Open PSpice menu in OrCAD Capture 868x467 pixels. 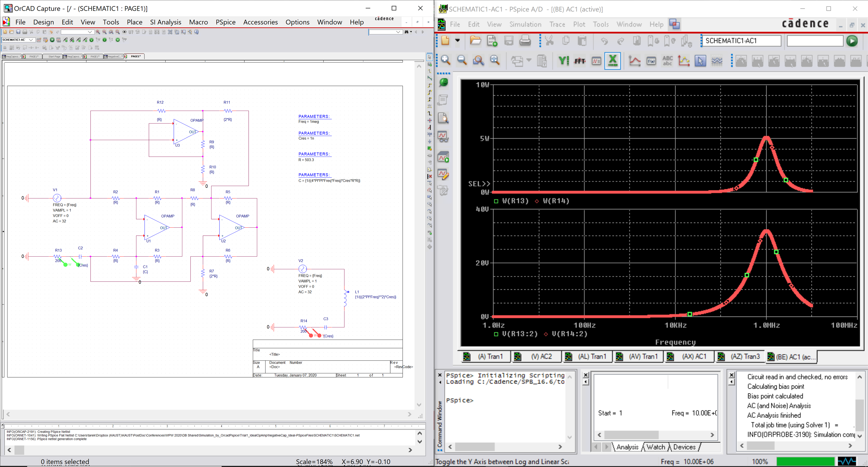(225, 22)
